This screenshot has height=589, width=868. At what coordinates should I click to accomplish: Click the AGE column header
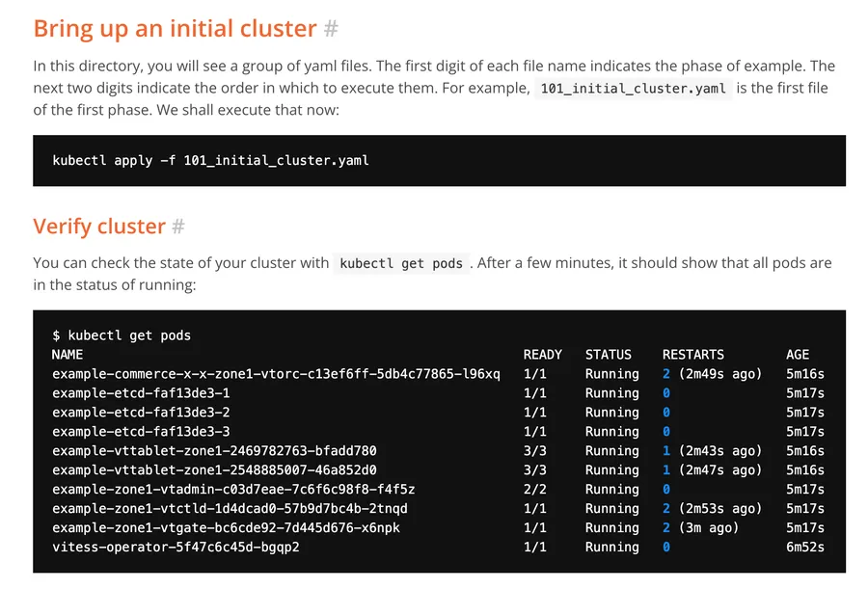coord(798,355)
